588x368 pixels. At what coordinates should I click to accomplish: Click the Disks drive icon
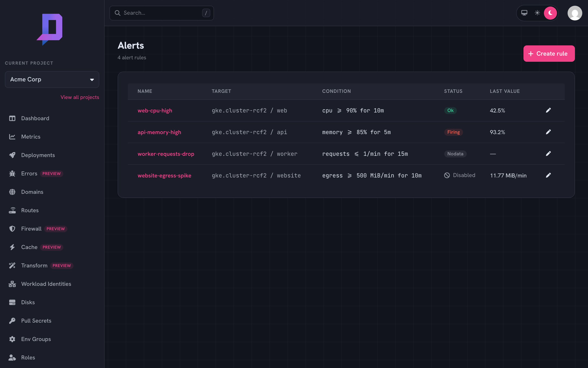click(x=12, y=302)
